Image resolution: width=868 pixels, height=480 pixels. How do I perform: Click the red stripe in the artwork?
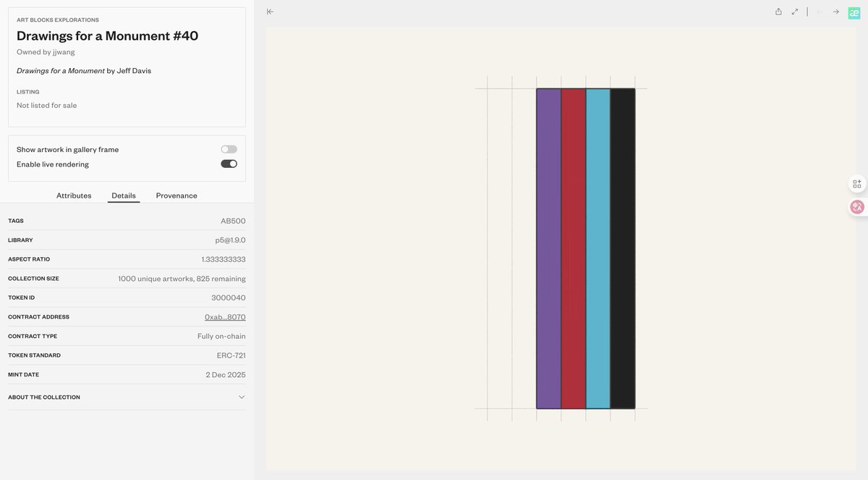[574, 248]
